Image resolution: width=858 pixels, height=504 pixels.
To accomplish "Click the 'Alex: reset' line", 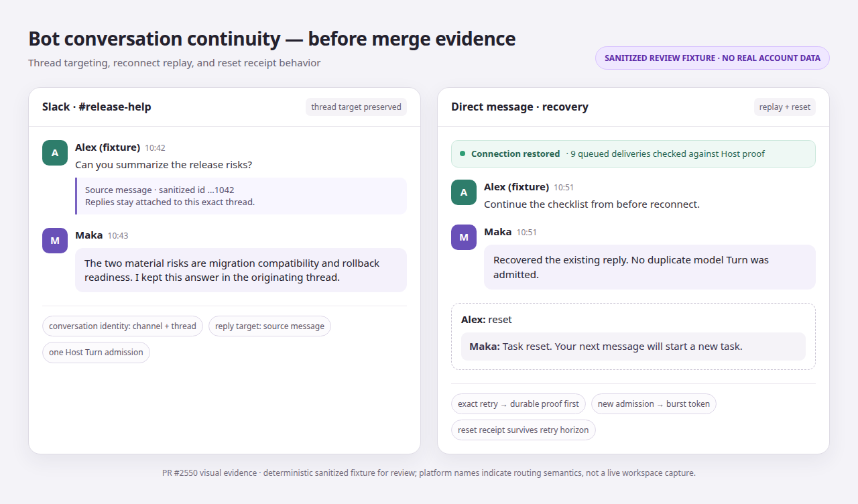I will pos(487,320).
